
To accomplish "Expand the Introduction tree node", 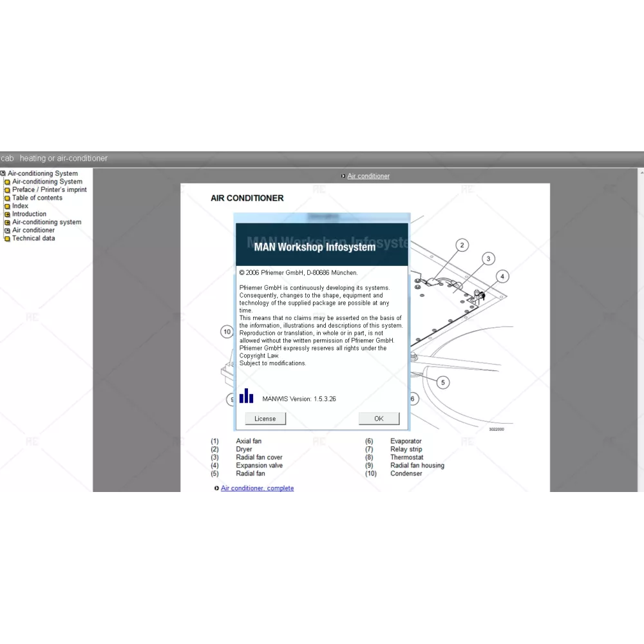I will coord(7,214).
